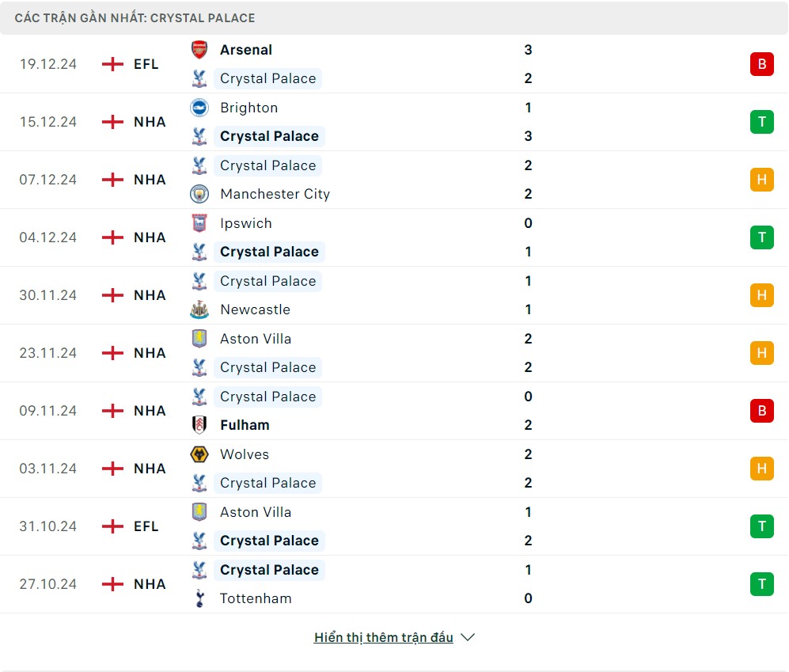The width and height of the screenshot is (789, 672).
Task: Click the 07.12.24 match date
Action: [48, 180]
